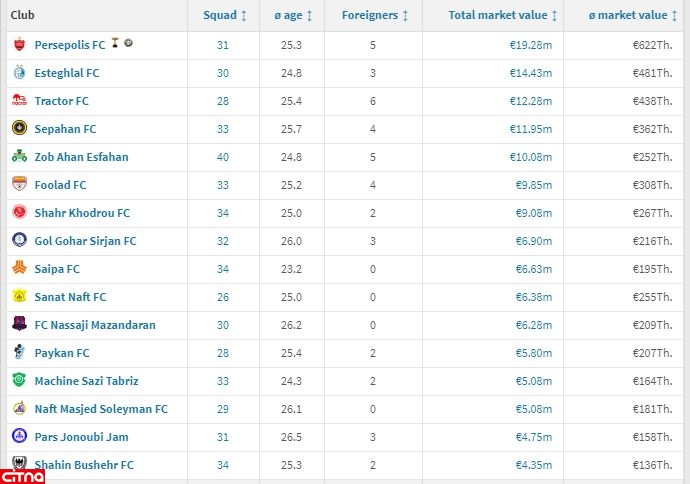
Task: Click the Zob Ahan Esfahan green logo
Action: coord(19,157)
